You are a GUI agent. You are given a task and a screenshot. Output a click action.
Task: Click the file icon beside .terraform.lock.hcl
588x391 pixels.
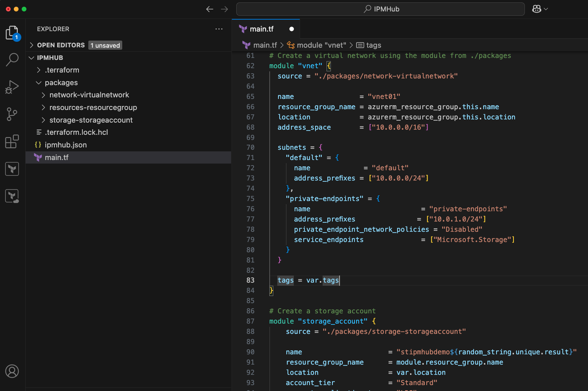pos(39,132)
